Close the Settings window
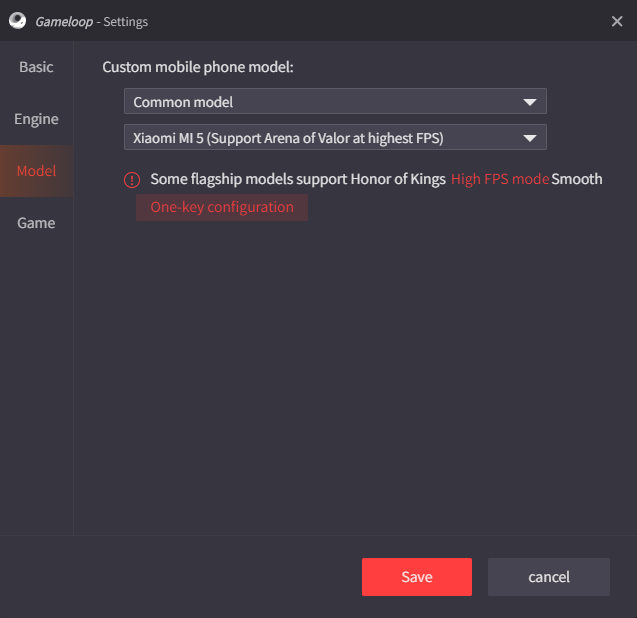This screenshot has width=637, height=618. (x=617, y=21)
